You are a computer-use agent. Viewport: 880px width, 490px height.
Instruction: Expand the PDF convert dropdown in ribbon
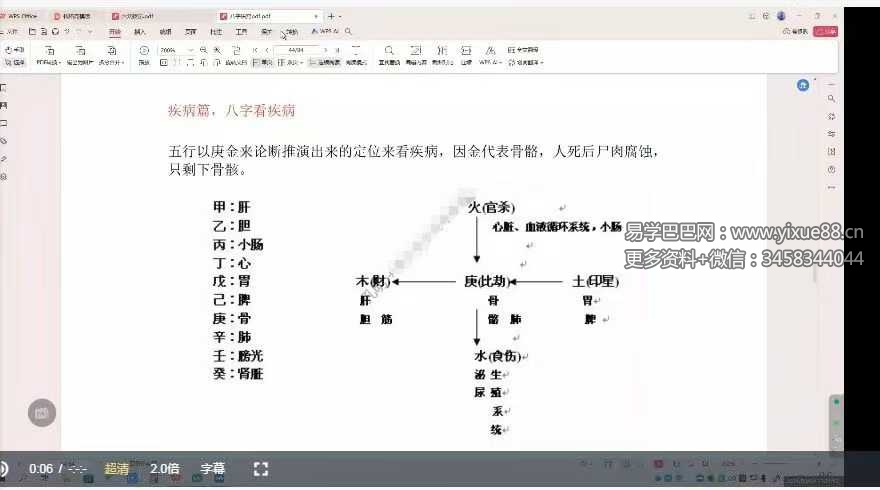coord(48,62)
